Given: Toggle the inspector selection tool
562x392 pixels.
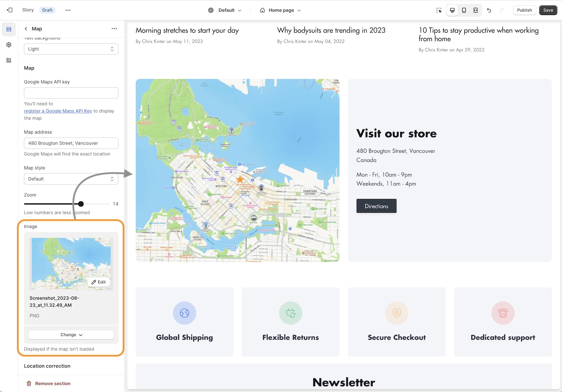Looking at the screenshot, I should pyautogui.click(x=439, y=10).
